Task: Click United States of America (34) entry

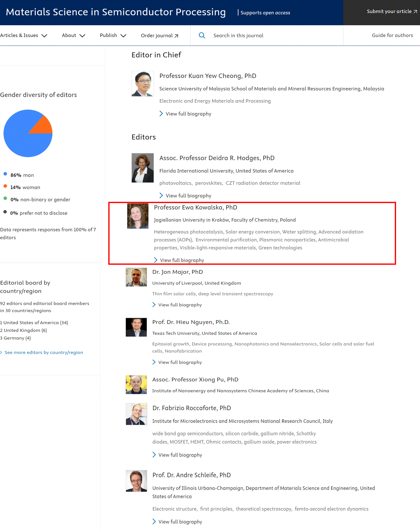Action: coord(34,323)
